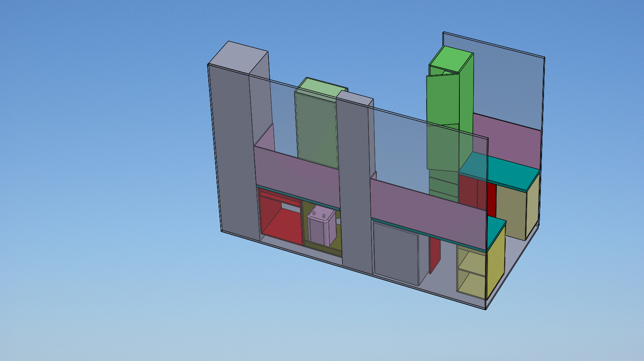644x361 pixels.
Task: Select the front right purple backsplash panel
Action: 427,213
